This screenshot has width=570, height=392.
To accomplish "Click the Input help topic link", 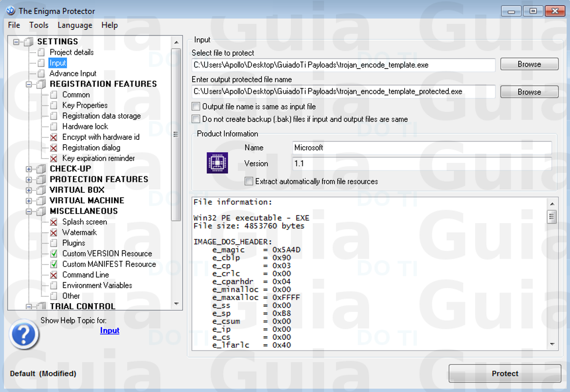I will (x=109, y=331).
